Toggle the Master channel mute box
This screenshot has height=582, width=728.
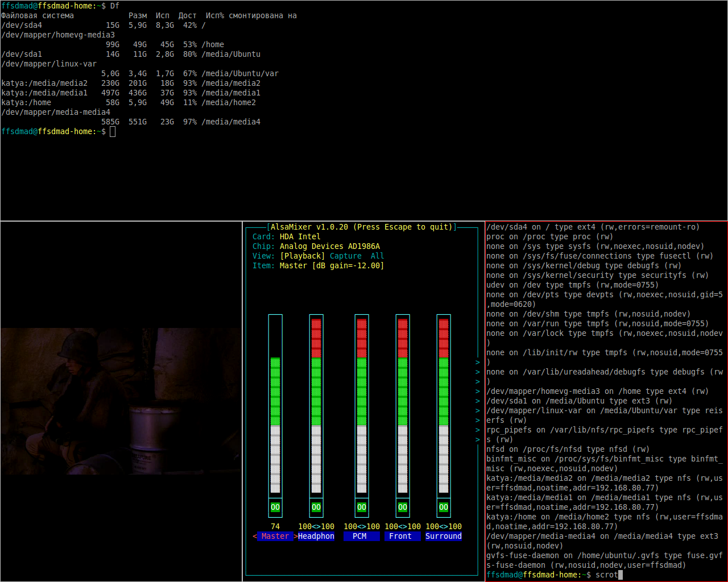click(x=275, y=507)
